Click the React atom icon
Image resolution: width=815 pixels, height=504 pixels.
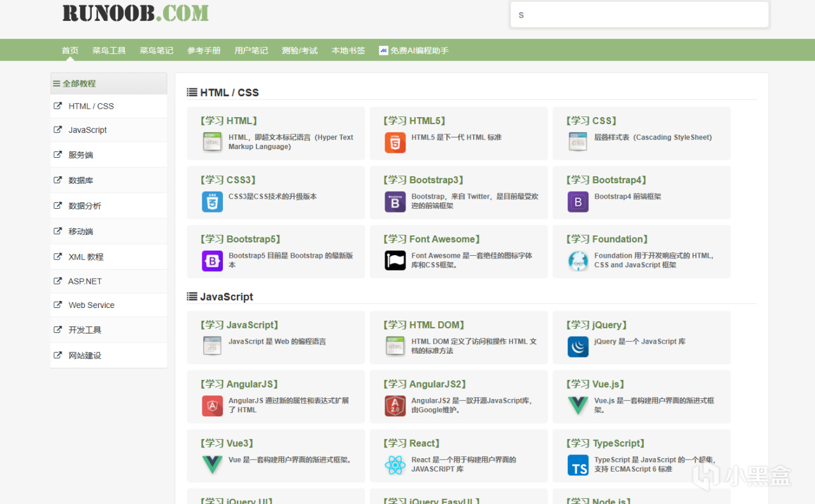(x=395, y=465)
